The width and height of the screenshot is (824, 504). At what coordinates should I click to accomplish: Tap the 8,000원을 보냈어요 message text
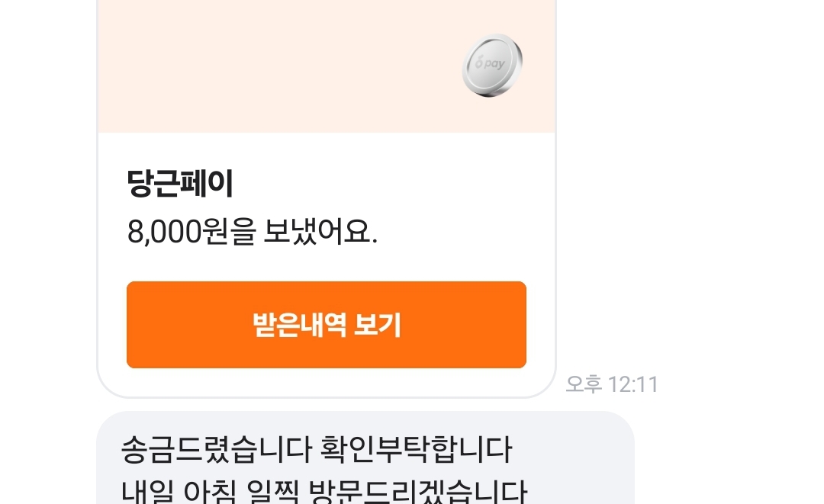(x=253, y=232)
